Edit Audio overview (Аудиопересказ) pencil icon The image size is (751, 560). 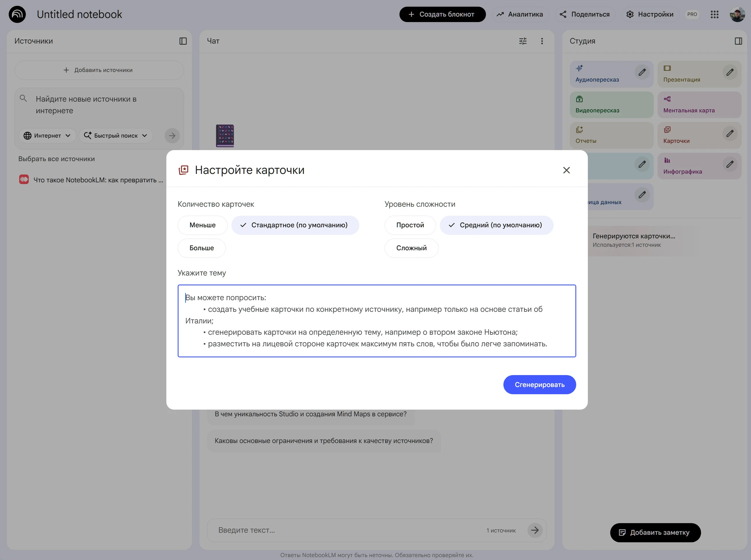click(642, 72)
